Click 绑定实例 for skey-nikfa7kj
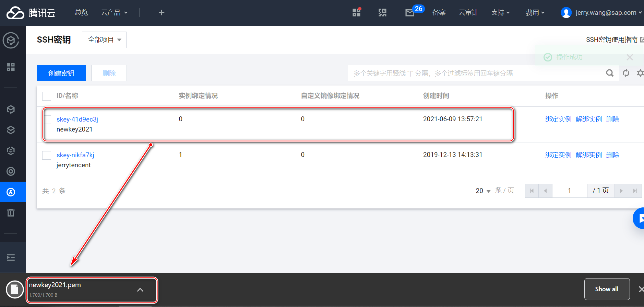Screen dimensions: 644x307 558,155
